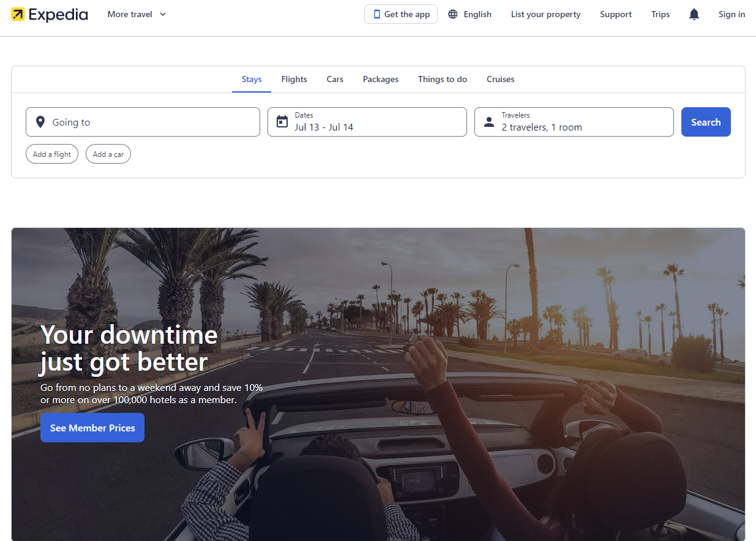The width and height of the screenshot is (756, 541).
Task: Click the globe language icon
Action: coord(452,15)
